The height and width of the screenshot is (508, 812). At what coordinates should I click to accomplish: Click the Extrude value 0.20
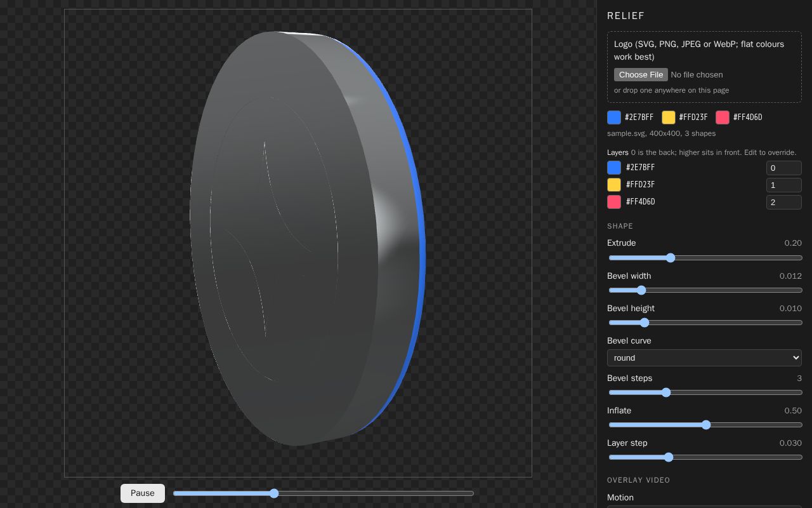793,243
